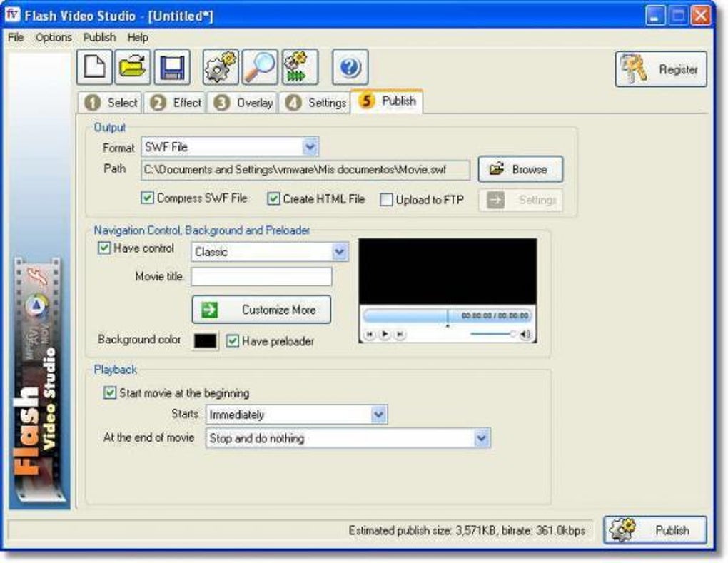This screenshot has width=728, height=563.
Task: Switch to the Select tab
Action: tap(111, 103)
